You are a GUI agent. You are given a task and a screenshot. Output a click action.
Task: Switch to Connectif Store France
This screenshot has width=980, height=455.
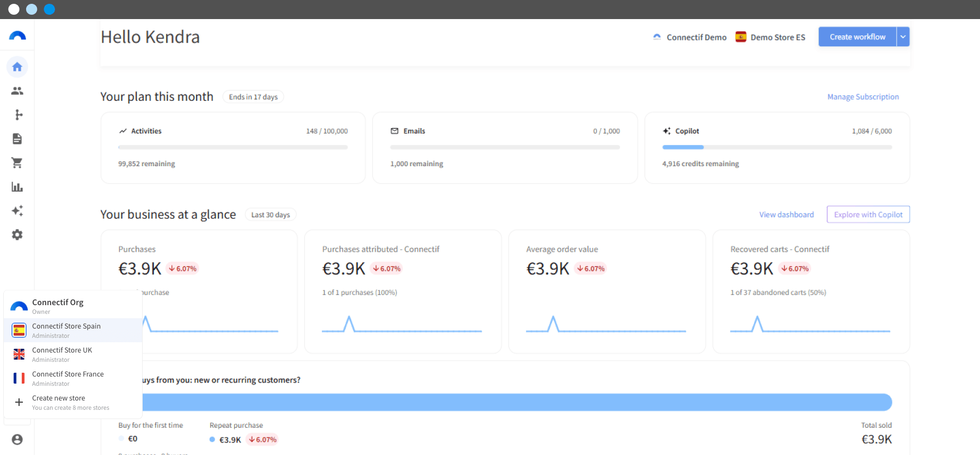tap(73, 378)
